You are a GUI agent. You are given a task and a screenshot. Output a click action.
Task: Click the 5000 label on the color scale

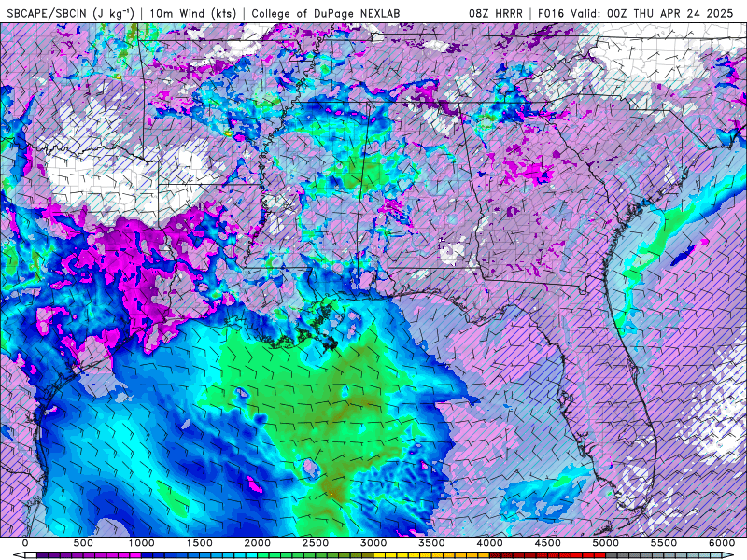[606, 543]
